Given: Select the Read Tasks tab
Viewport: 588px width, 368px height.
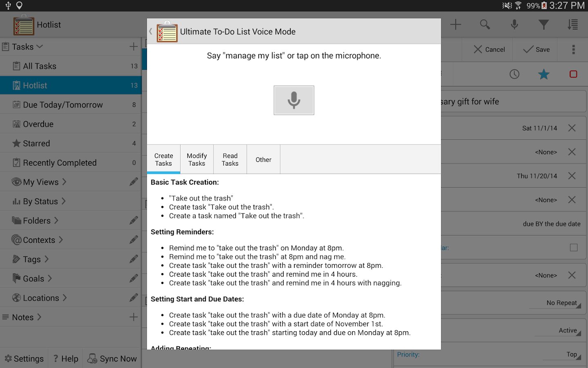Looking at the screenshot, I should tap(230, 159).
